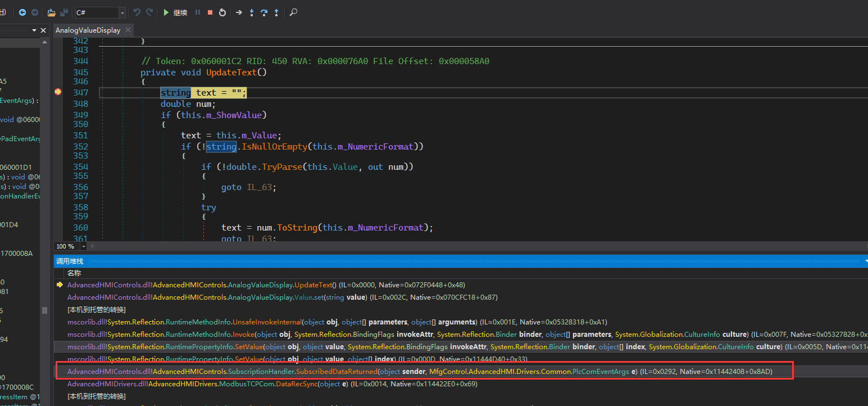Step Over with the curved arrow icon

263,12
